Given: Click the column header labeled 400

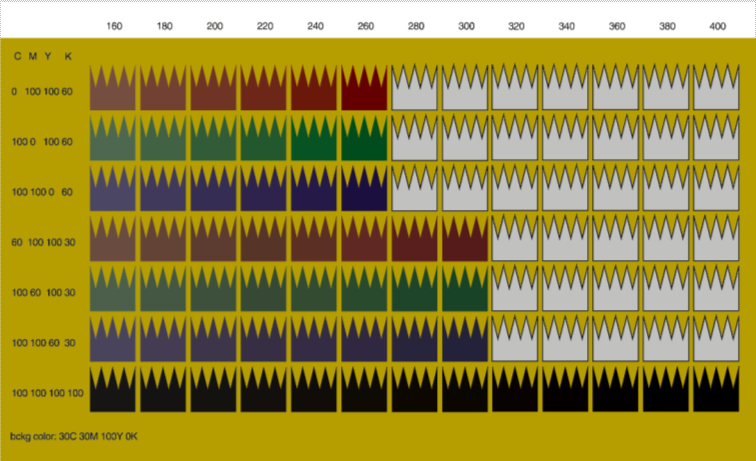Looking at the screenshot, I should point(716,25).
